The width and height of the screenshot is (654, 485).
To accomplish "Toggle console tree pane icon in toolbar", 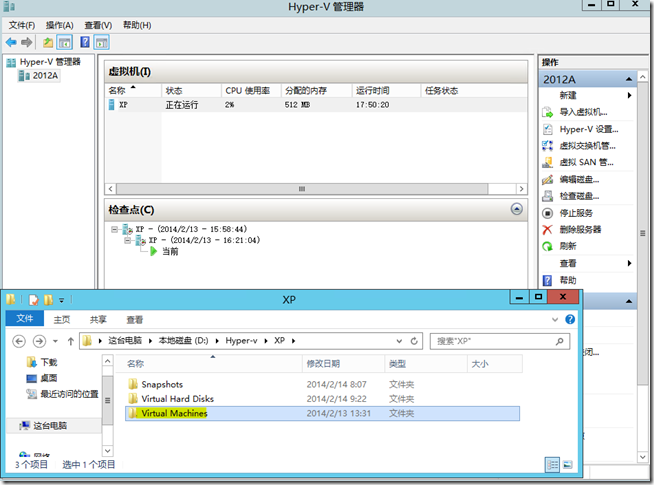I will click(x=65, y=42).
